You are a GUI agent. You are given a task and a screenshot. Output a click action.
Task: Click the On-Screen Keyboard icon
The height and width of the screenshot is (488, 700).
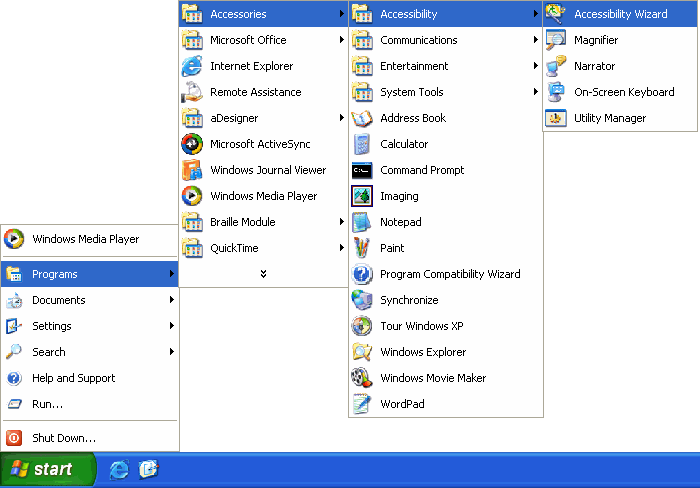[x=556, y=92]
